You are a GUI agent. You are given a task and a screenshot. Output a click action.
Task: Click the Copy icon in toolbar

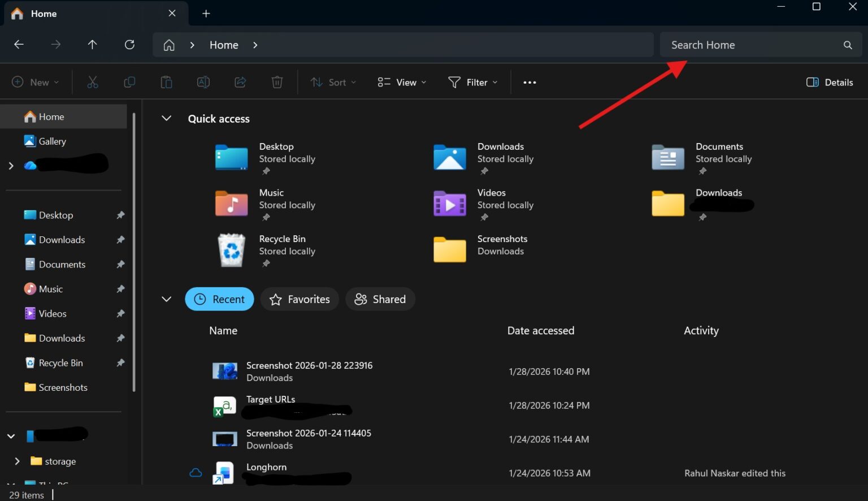coord(129,83)
